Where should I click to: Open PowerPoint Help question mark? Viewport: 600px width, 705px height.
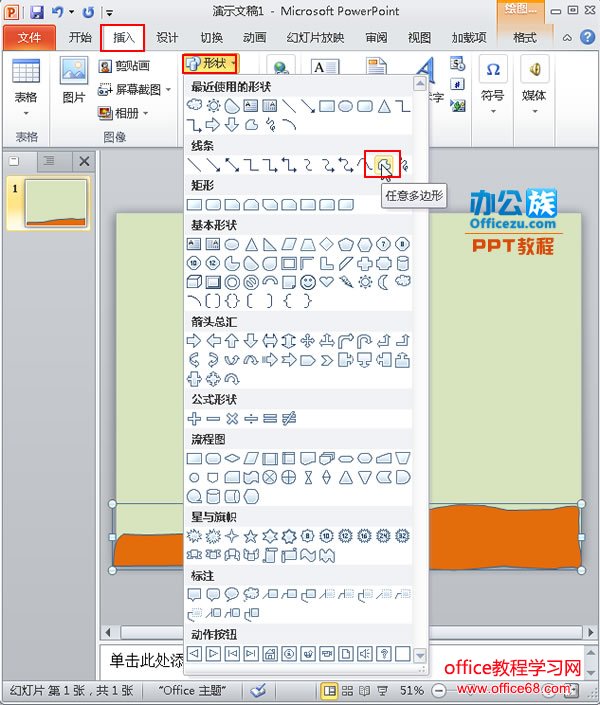coord(587,37)
